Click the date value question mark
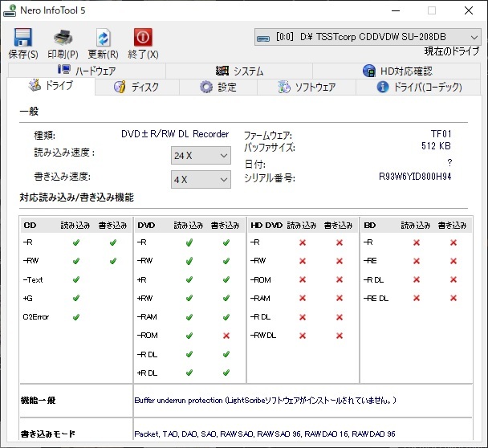 click(449, 162)
